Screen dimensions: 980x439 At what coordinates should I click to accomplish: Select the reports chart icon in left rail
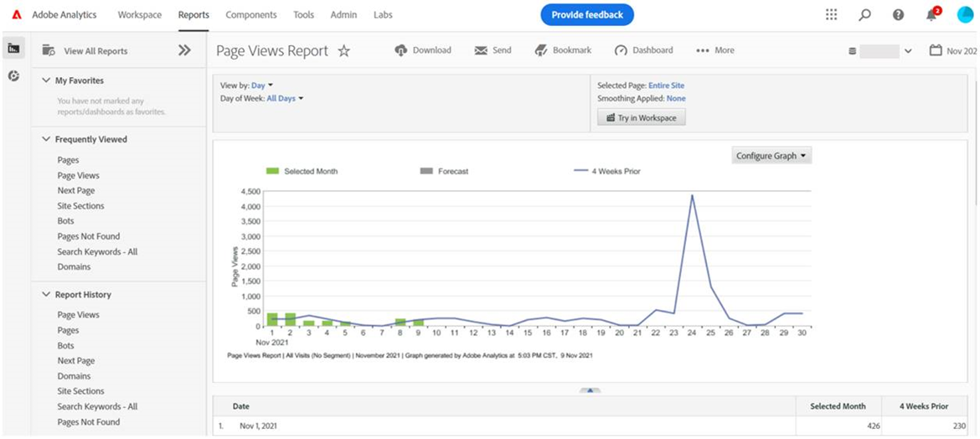(x=13, y=48)
